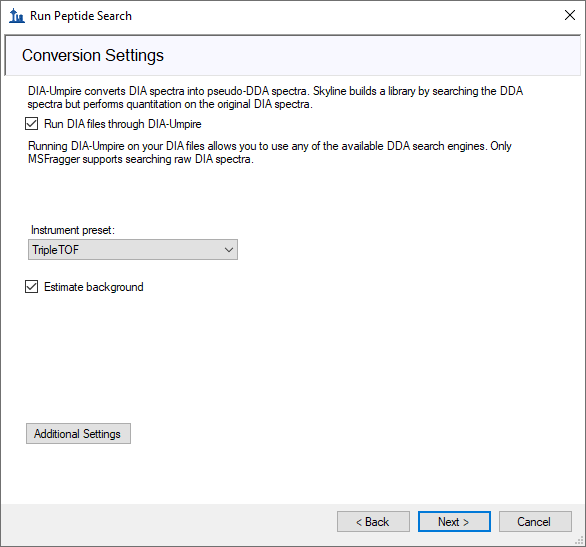Click "Run DIA files through DIA-Umpire" label text
586x547 pixels.
(123, 124)
